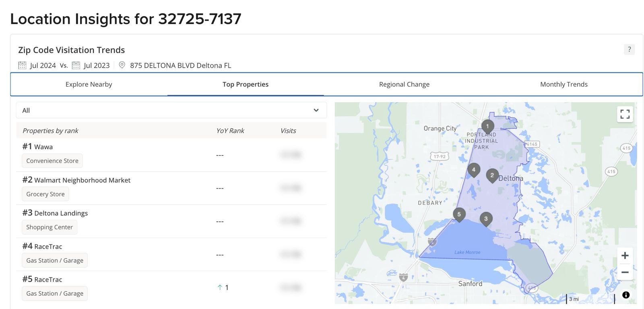This screenshot has width=644, height=309.
Task: Zoom in on the map
Action: pos(625,255)
